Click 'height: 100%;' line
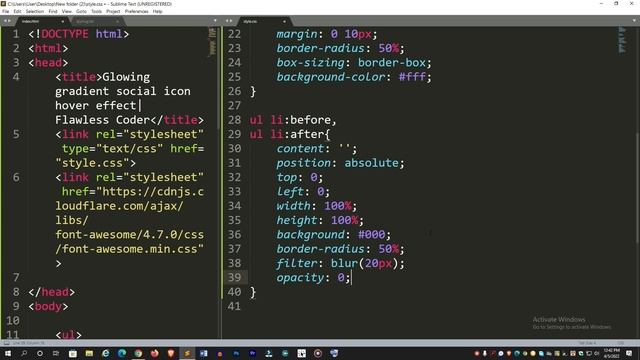 [x=320, y=220]
